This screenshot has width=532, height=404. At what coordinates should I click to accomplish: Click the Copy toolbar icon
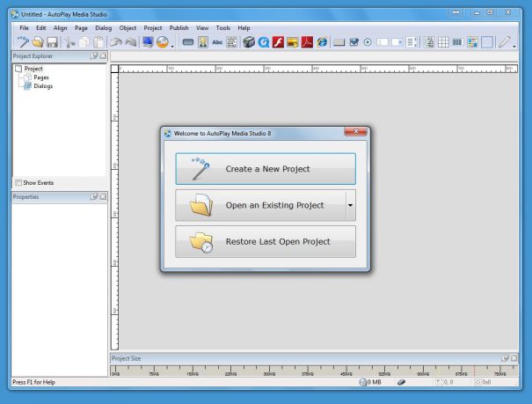pyautogui.click(x=84, y=42)
